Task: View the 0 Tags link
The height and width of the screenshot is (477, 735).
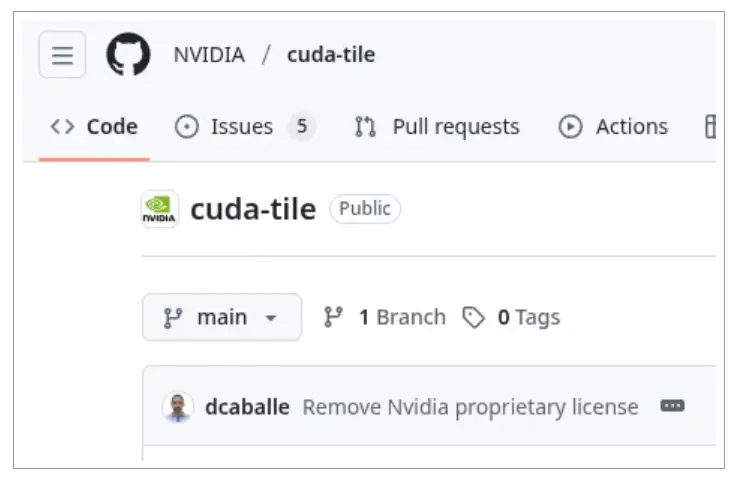Action: point(528,317)
